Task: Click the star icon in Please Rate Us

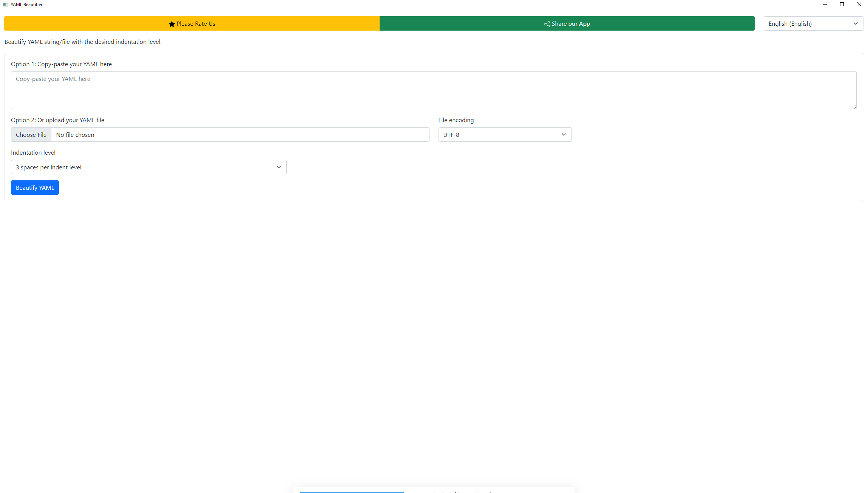Action: click(x=171, y=24)
